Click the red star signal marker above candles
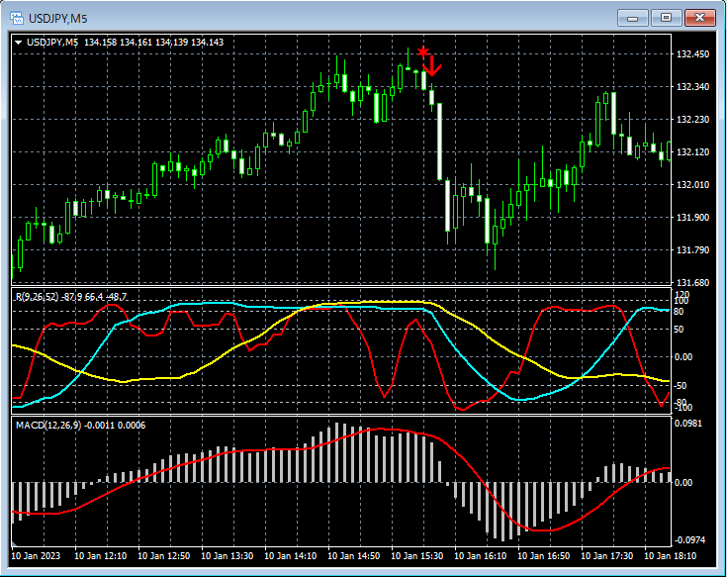Screen dimensions: 728x577 tap(423, 51)
